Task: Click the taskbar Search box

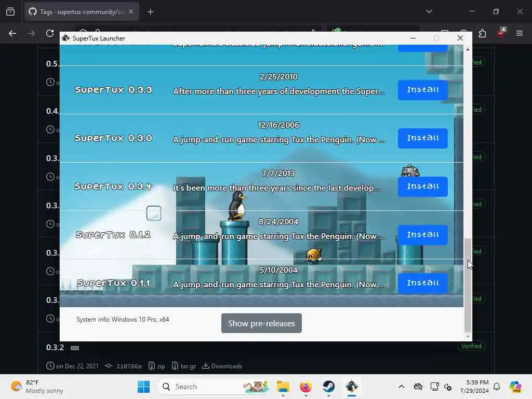Action: [215, 387]
